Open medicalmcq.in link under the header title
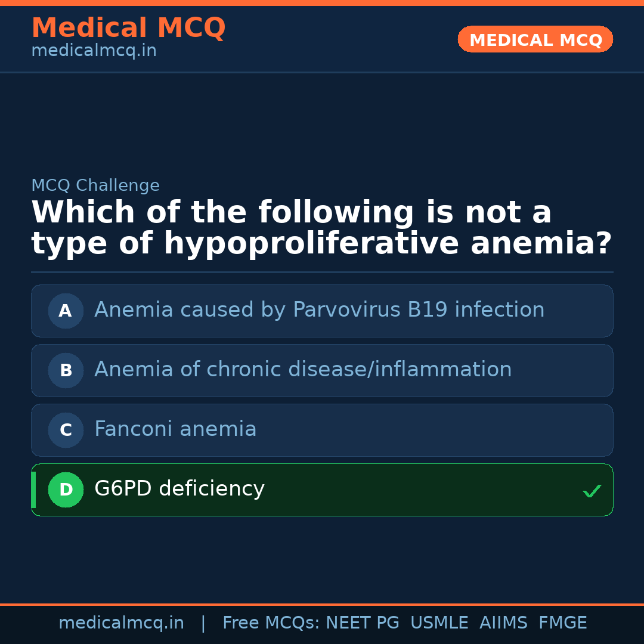This screenshot has height=644, width=644. coord(94,51)
